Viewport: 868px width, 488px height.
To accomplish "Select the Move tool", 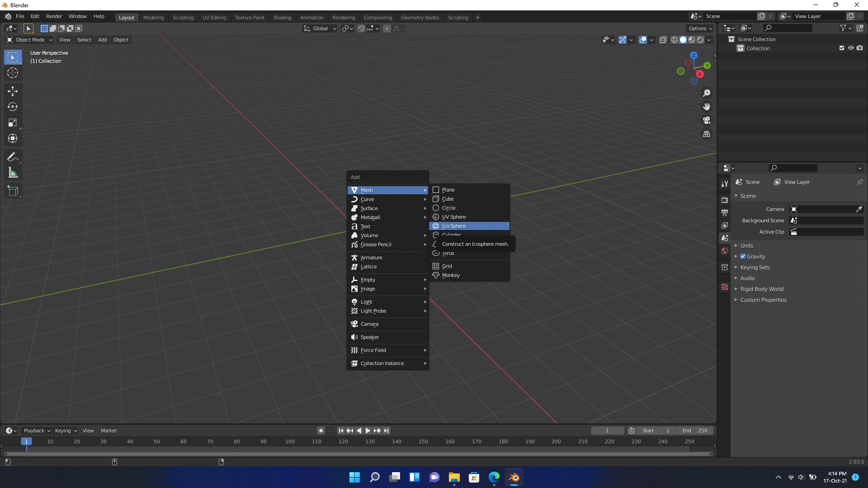I will point(13,91).
